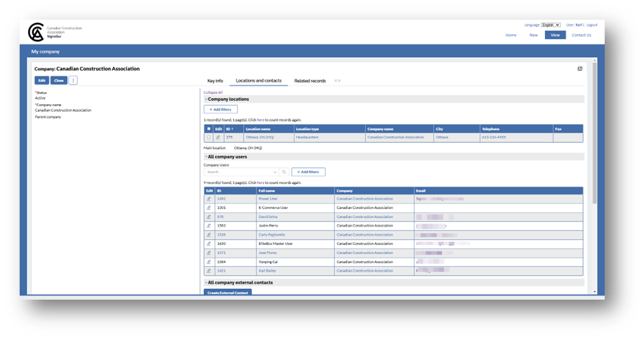Tick the checkbox for the Ottawa location row
This screenshot has width=644, height=339.
click(x=209, y=137)
